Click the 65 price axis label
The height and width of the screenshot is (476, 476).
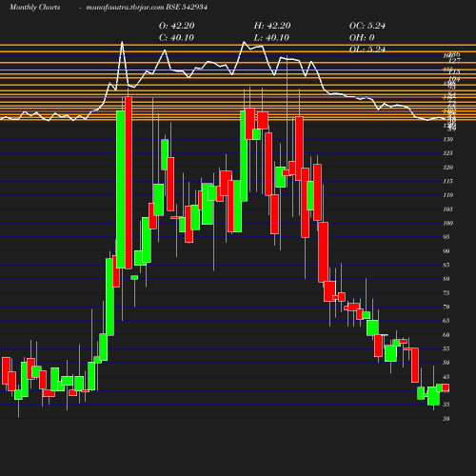(446, 321)
